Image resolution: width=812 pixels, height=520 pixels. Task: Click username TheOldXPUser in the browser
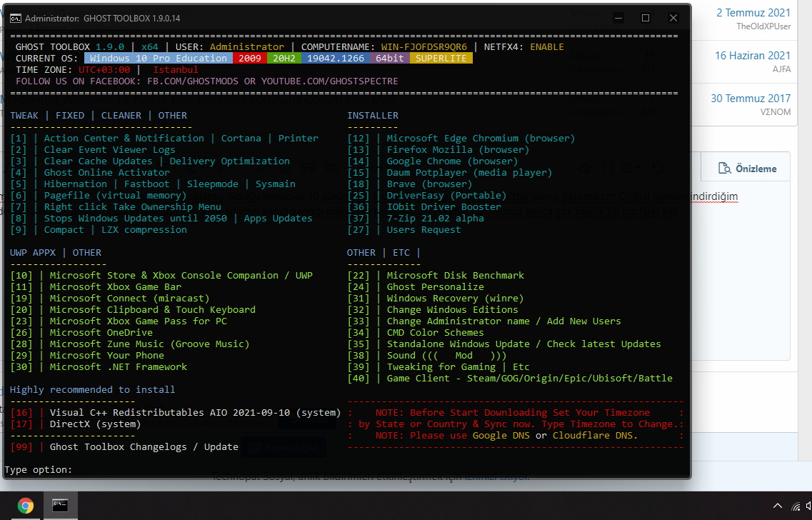coord(763,26)
